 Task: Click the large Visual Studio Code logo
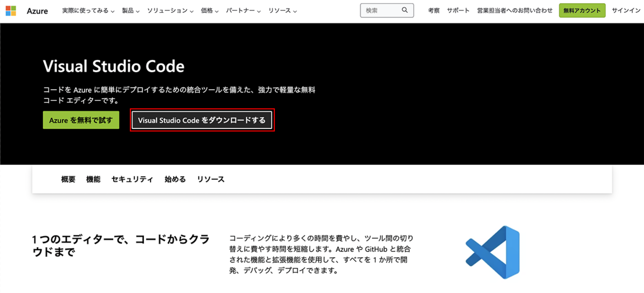pos(493,252)
